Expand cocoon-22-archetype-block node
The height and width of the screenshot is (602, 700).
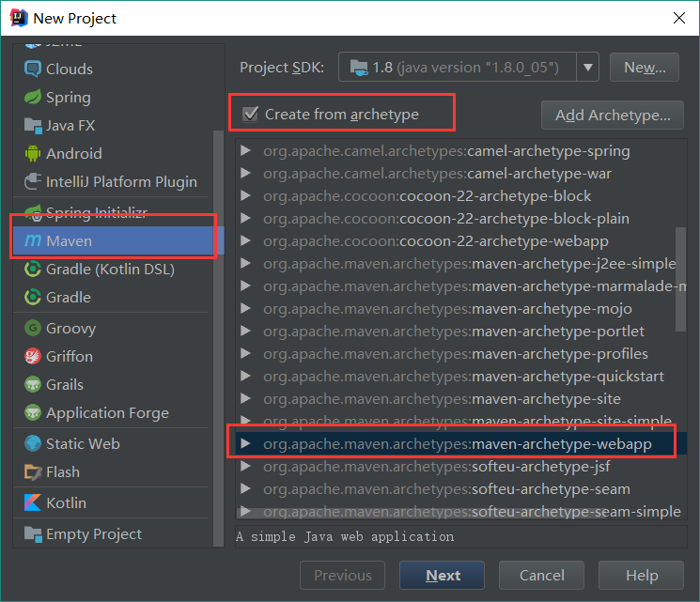[245, 196]
